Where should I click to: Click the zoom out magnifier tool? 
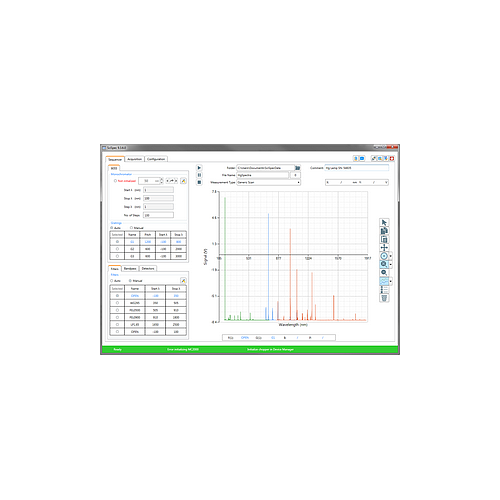[x=384, y=273]
